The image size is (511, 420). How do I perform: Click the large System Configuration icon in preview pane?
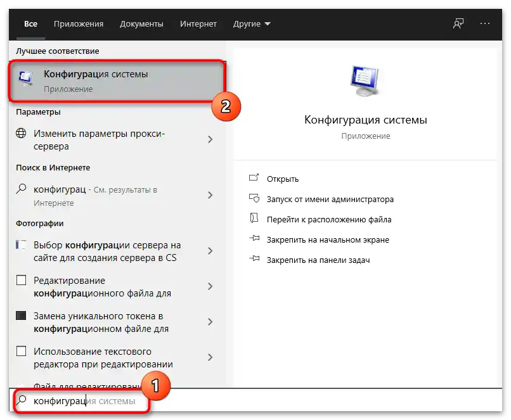point(365,81)
